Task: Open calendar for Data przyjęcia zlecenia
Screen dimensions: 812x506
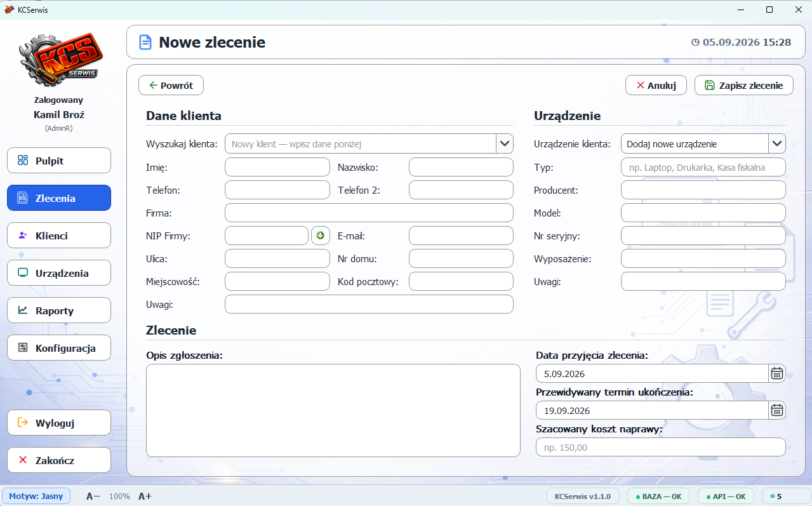Action: [776, 373]
